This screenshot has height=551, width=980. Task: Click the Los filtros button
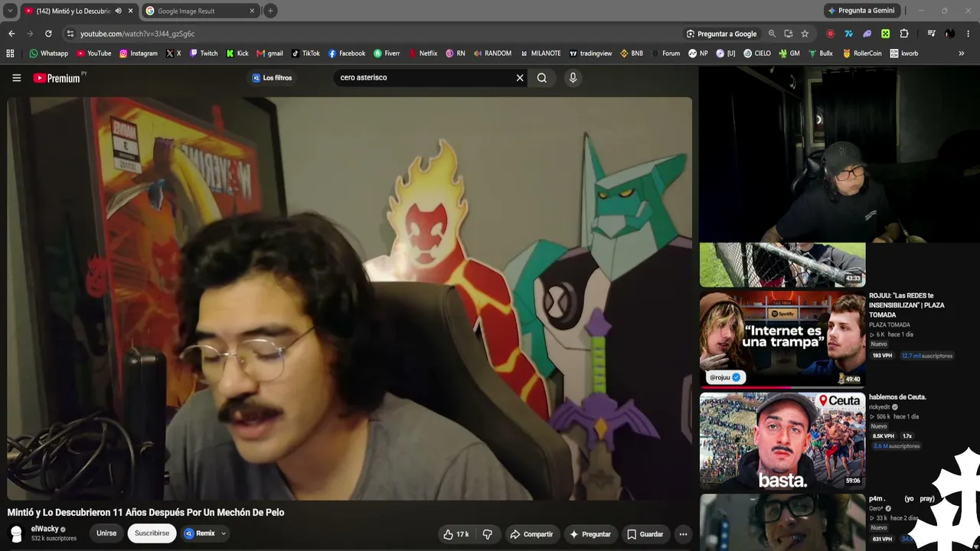coord(272,77)
